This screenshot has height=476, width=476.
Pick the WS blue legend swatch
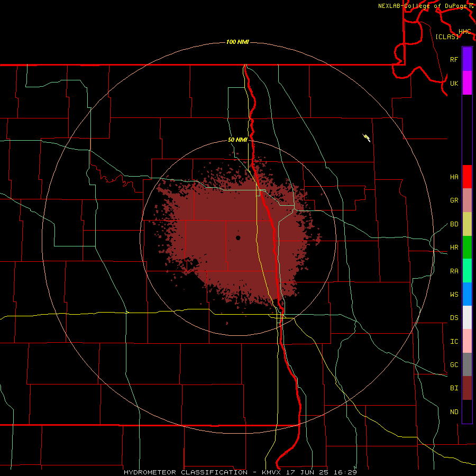click(x=467, y=294)
